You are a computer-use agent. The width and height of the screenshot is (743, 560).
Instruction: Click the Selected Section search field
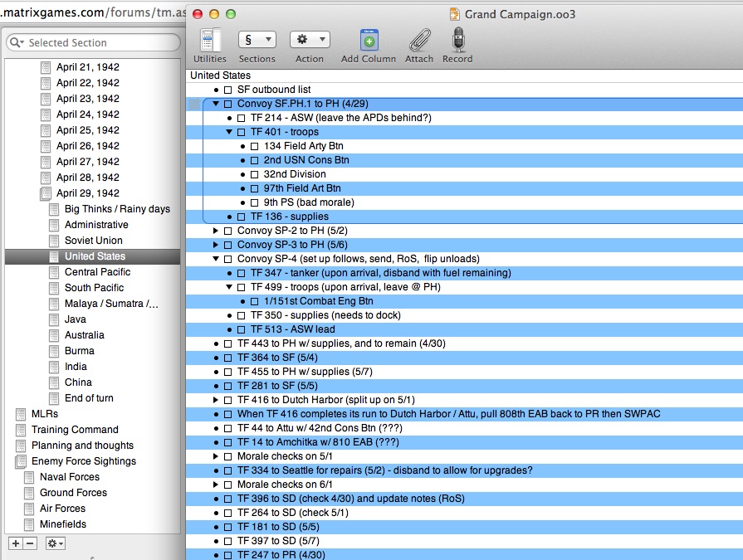[93, 42]
